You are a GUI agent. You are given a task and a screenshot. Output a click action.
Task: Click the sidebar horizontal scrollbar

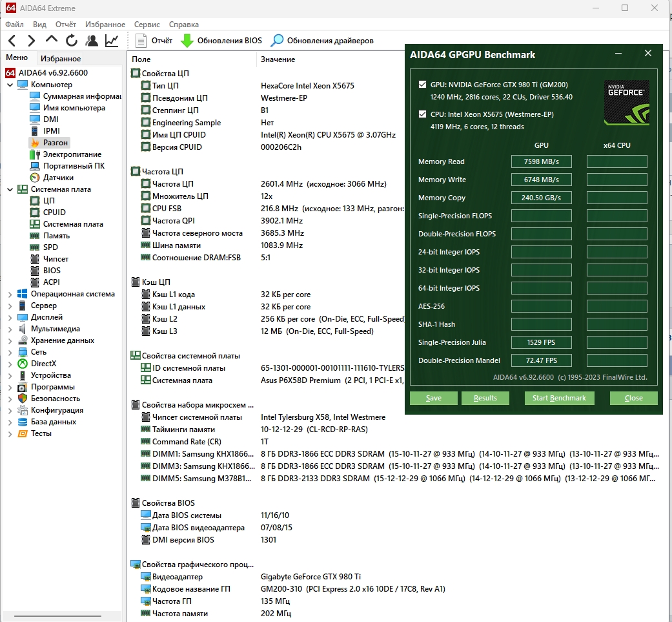[58, 616]
